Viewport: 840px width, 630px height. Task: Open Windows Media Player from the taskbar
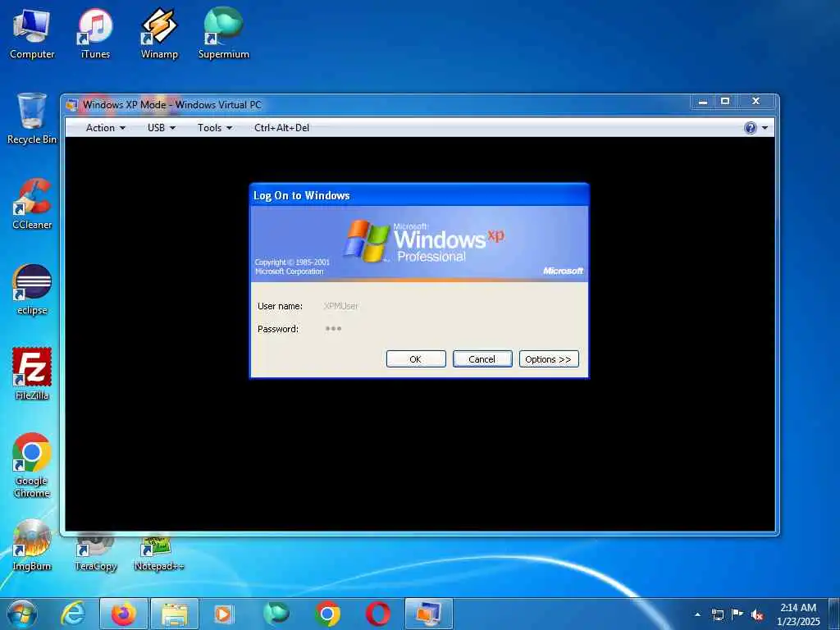coord(225,614)
